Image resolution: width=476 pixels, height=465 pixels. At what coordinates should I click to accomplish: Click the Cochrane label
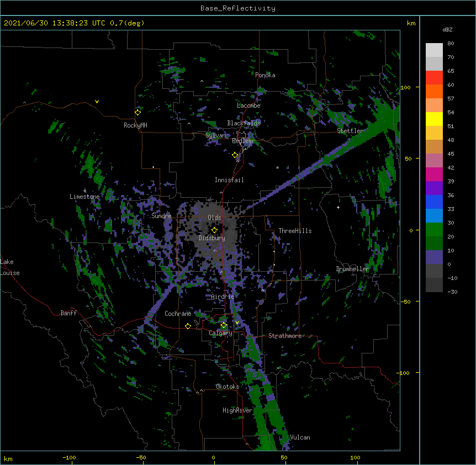tap(178, 314)
